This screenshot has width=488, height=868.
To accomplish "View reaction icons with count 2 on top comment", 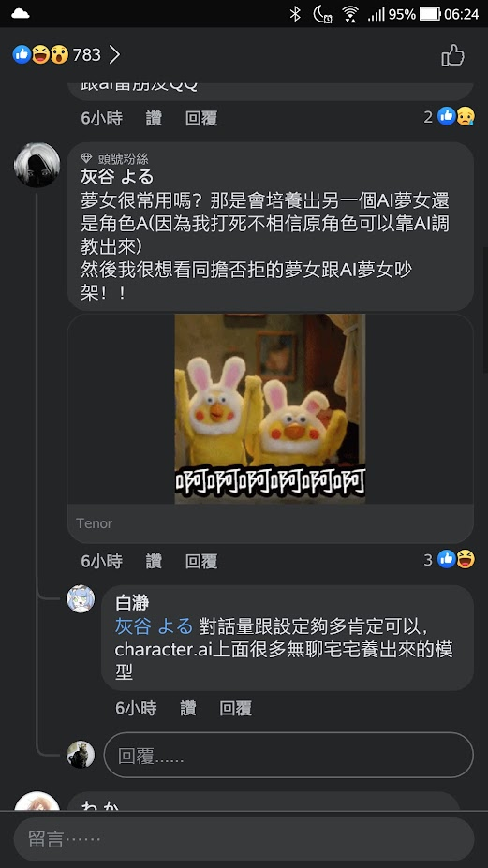I will tap(450, 116).
